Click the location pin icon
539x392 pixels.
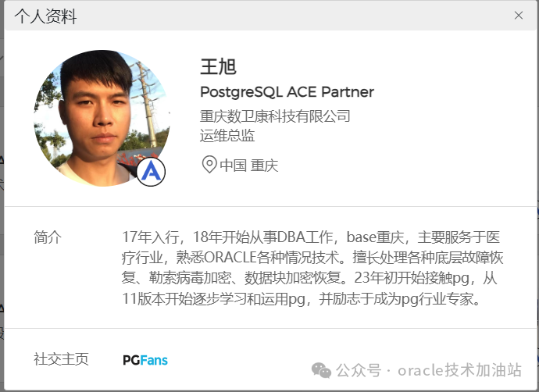[x=209, y=164]
